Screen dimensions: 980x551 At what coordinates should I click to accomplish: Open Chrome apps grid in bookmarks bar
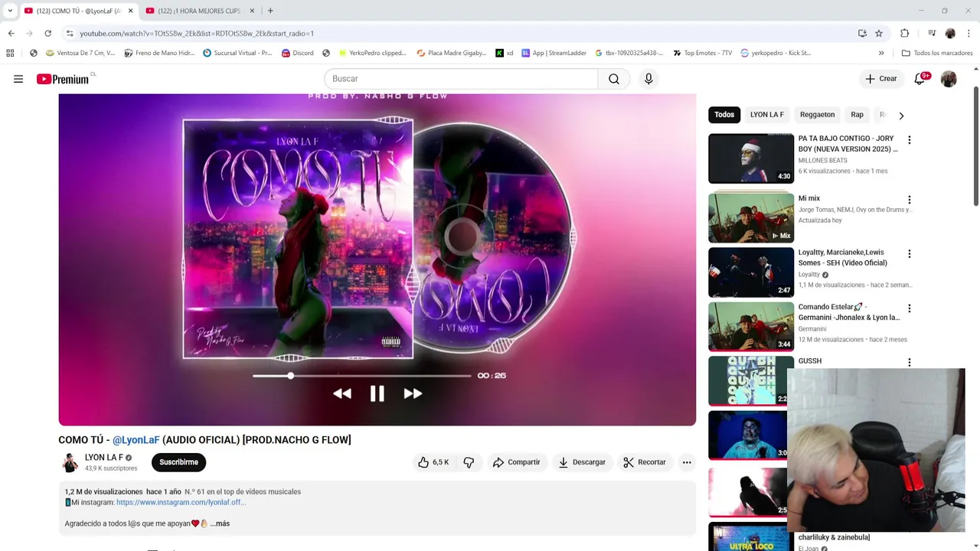tap(10, 53)
